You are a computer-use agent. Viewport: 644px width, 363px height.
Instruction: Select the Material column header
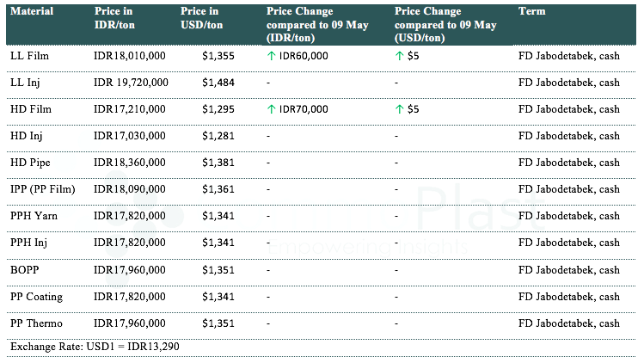point(32,12)
